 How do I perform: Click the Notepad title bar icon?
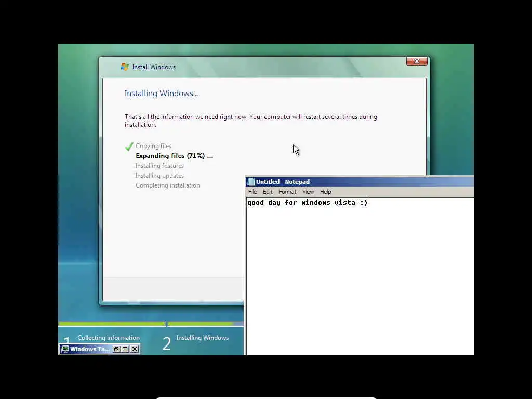[251, 182]
